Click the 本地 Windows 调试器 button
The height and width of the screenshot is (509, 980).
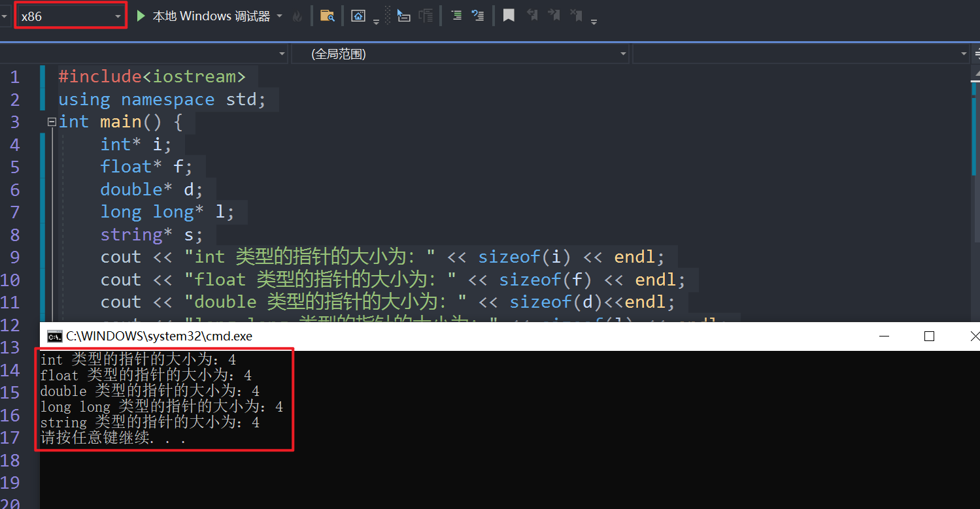[x=211, y=16]
